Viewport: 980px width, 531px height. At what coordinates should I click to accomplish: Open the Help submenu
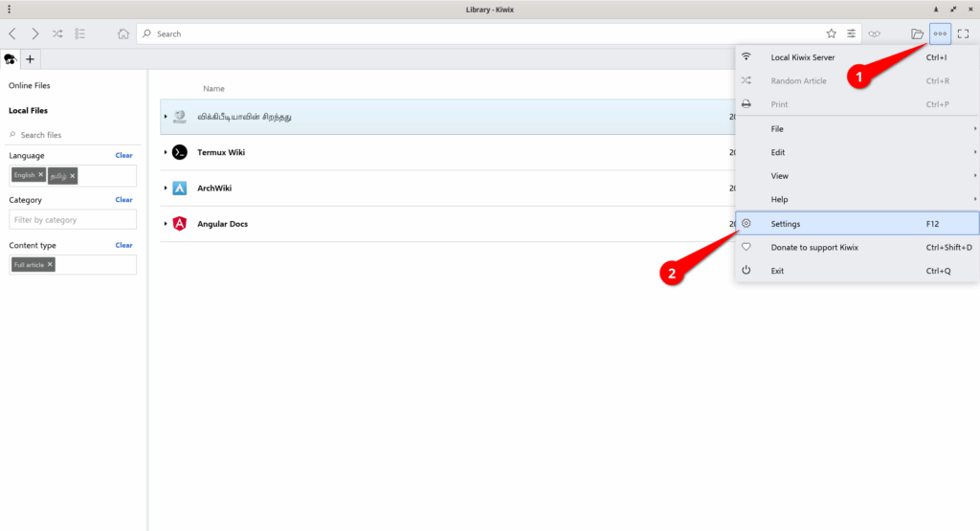point(857,199)
